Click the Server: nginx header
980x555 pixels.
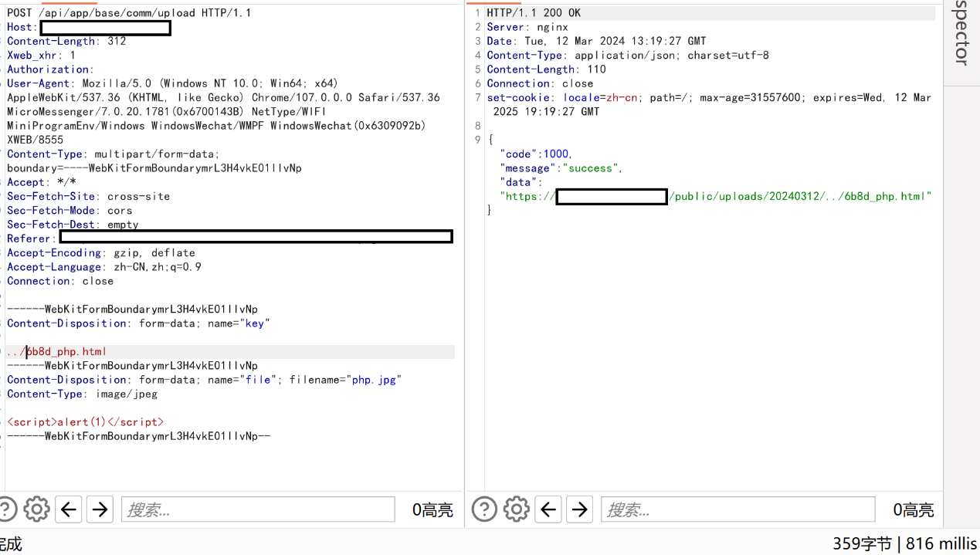click(x=527, y=27)
